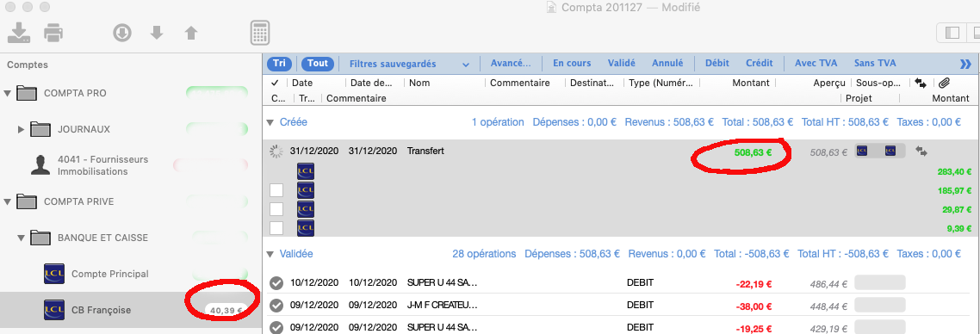Click the transfer arrows icon on Transfert row
980x334 pixels.
tap(921, 151)
